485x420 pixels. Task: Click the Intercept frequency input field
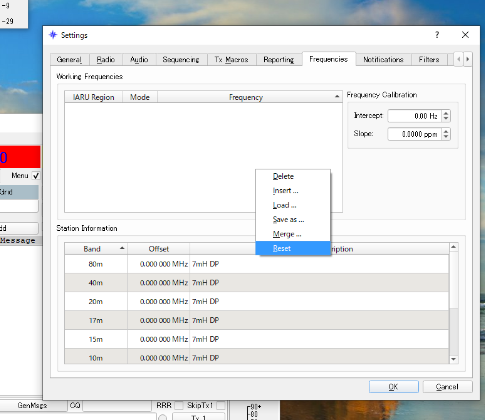point(414,116)
